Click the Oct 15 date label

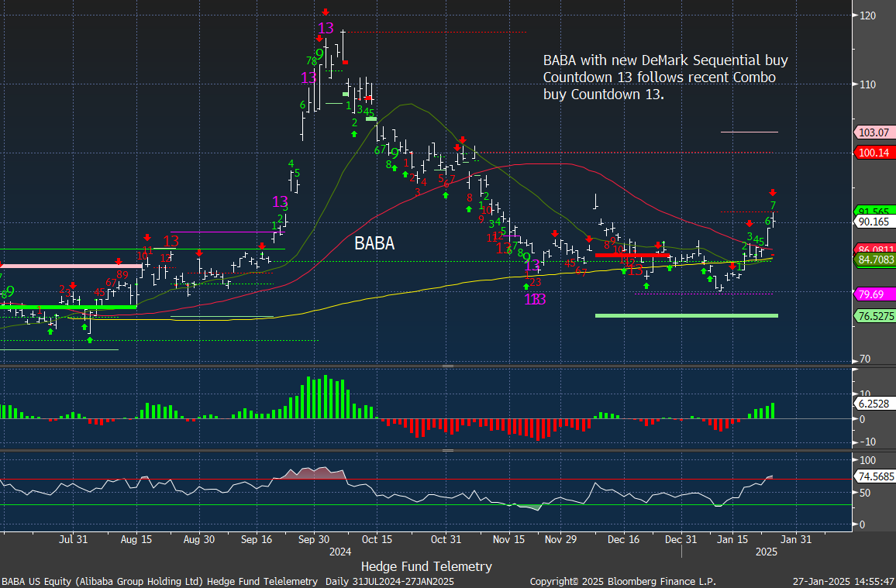pyautogui.click(x=377, y=539)
